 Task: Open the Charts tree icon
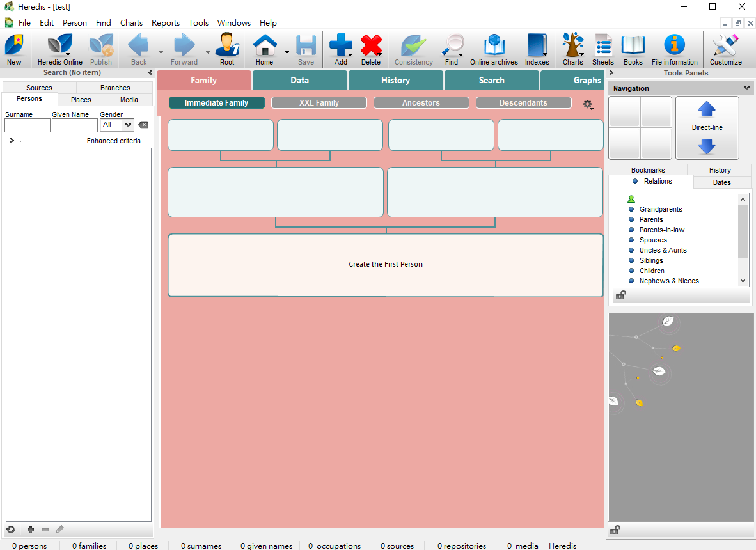pyautogui.click(x=572, y=46)
